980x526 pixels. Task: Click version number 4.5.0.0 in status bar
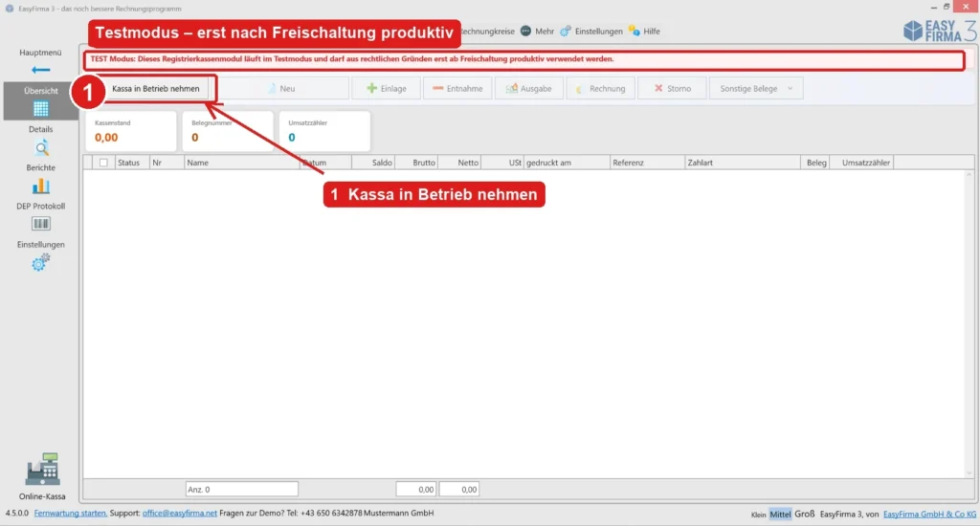coord(17,513)
